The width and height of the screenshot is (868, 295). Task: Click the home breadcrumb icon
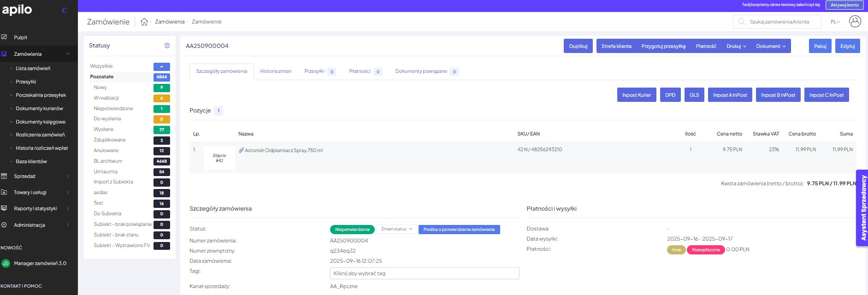[x=144, y=22]
